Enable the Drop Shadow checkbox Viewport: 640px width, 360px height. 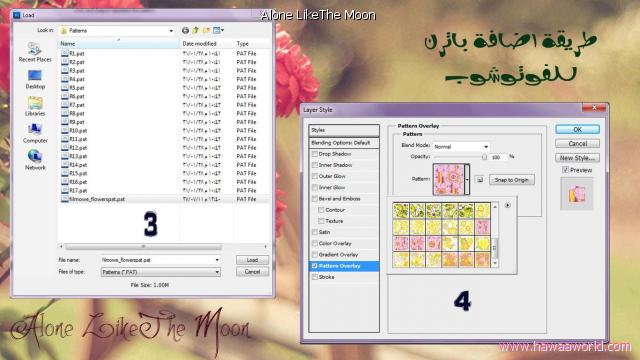point(315,154)
